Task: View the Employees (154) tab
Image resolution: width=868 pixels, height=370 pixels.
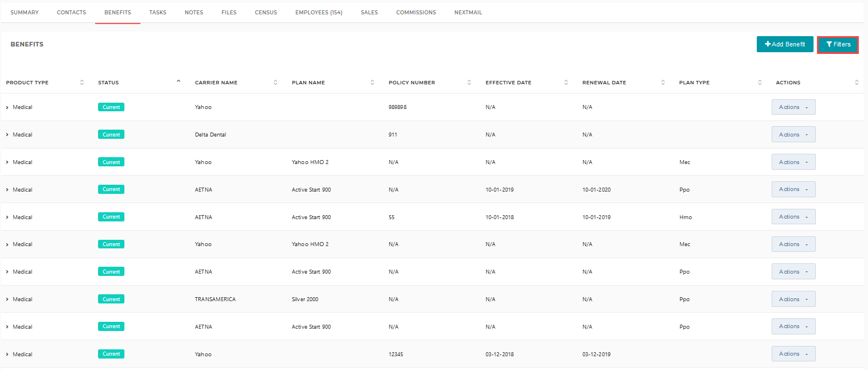Action: point(319,13)
